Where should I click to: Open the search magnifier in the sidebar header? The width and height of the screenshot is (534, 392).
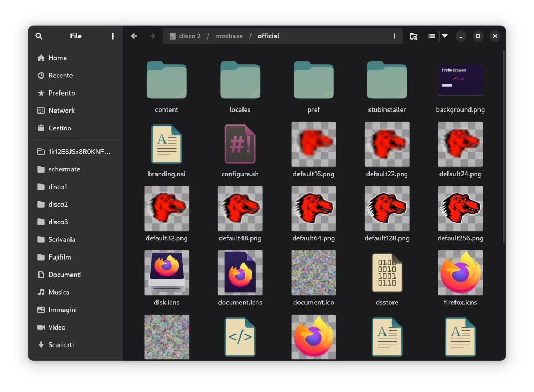[39, 36]
